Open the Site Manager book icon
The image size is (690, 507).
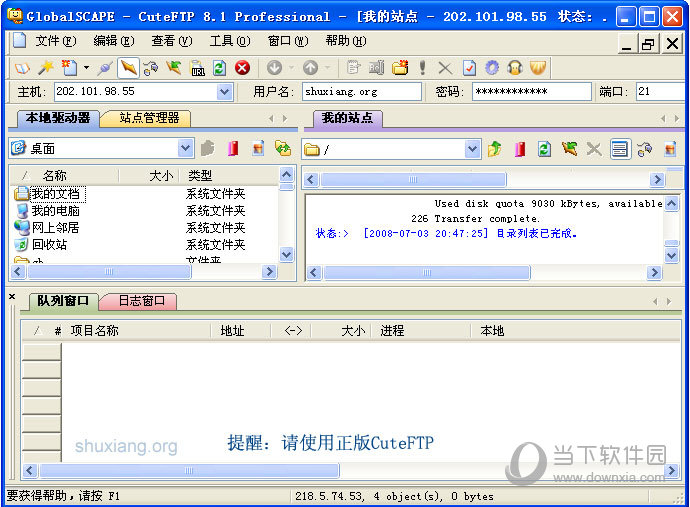pyautogui.click(x=22, y=68)
